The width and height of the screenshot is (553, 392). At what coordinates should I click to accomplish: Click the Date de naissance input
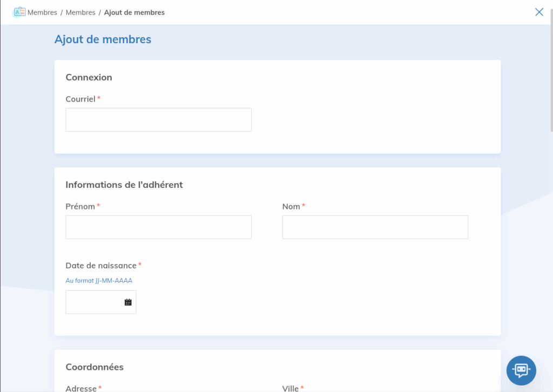(101, 302)
